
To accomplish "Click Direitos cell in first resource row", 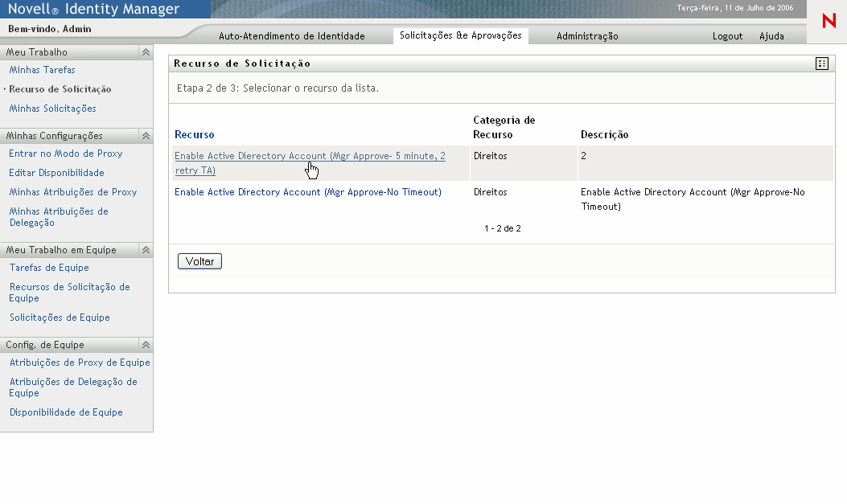I will 490,156.
